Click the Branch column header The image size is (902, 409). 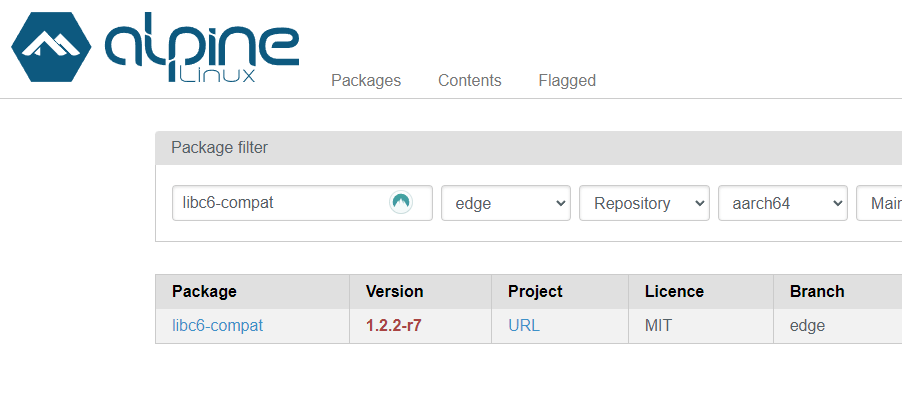click(x=817, y=292)
